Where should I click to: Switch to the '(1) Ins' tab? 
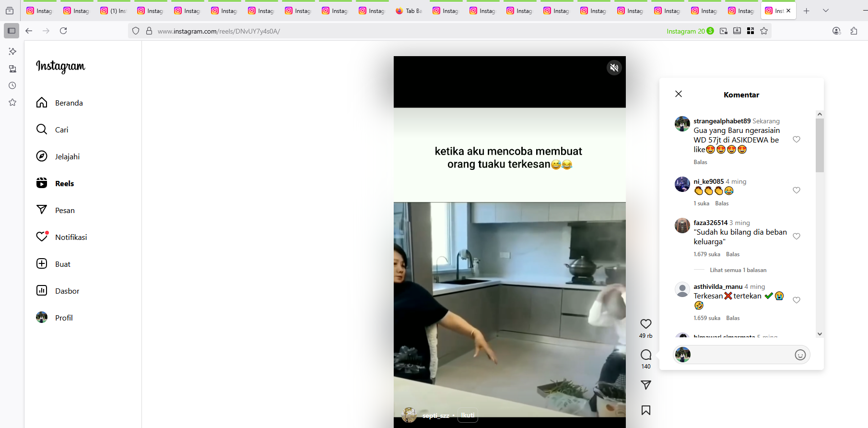pyautogui.click(x=114, y=11)
